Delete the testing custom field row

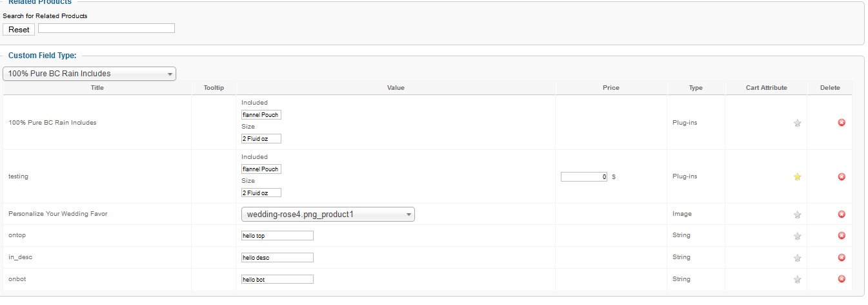tap(842, 176)
